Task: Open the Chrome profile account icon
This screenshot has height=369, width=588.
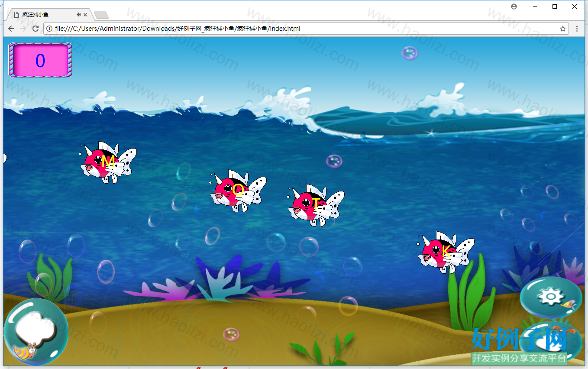Action: (x=514, y=6)
